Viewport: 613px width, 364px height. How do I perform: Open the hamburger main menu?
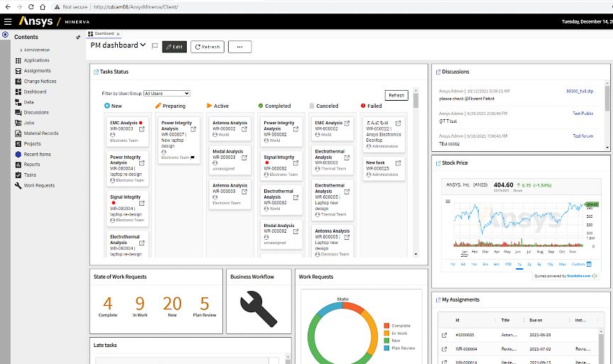point(8,21)
